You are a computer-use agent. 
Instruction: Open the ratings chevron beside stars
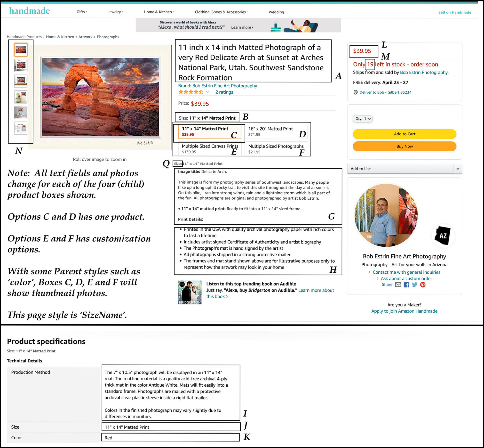(x=207, y=92)
